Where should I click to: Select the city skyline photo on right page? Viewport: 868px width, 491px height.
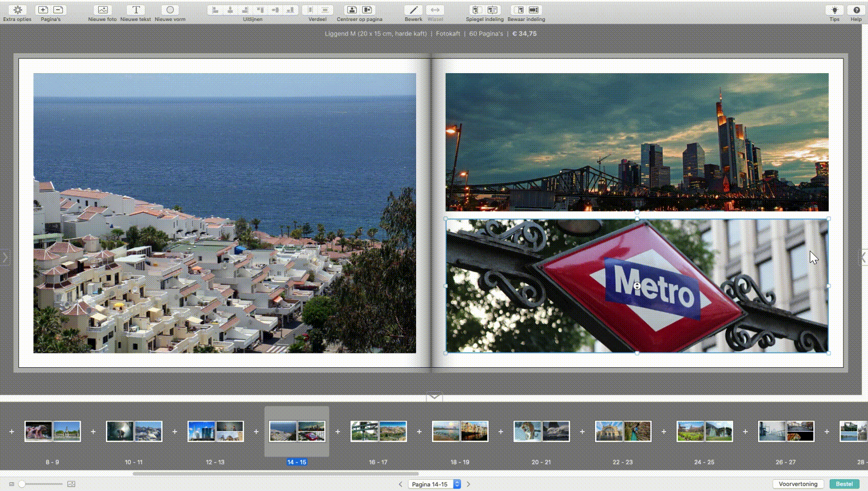tap(637, 142)
